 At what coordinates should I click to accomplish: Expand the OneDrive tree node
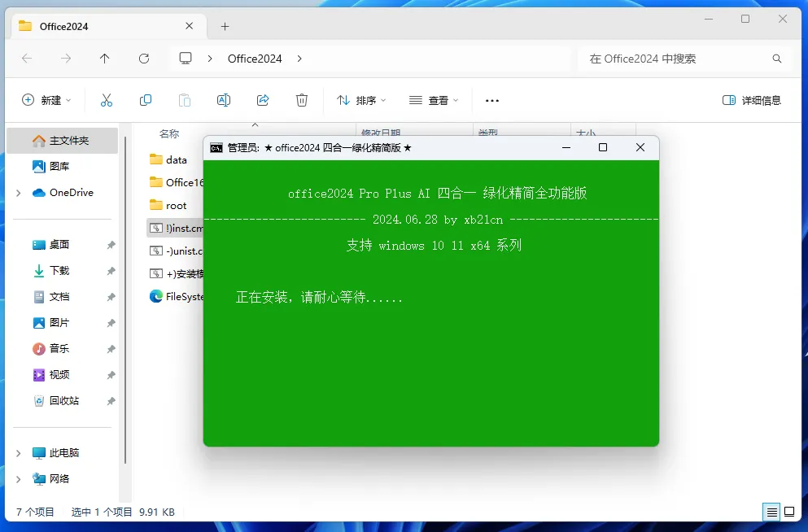pos(19,193)
